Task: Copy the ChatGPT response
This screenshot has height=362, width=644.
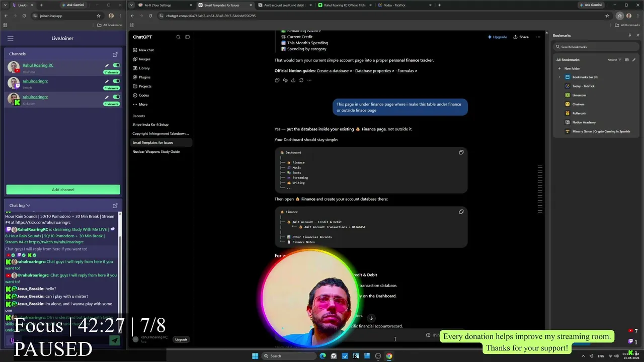Action: tap(277, 80)
